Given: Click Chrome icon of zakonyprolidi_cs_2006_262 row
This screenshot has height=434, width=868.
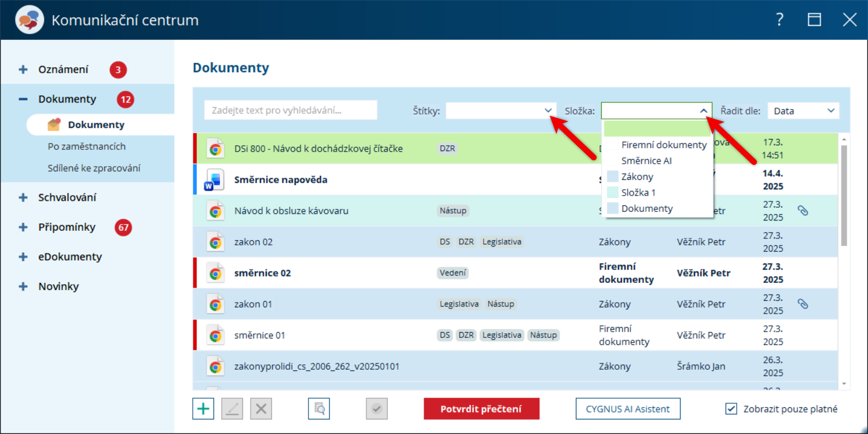Looking at the screenshot, I should click(x=215, y=367).
